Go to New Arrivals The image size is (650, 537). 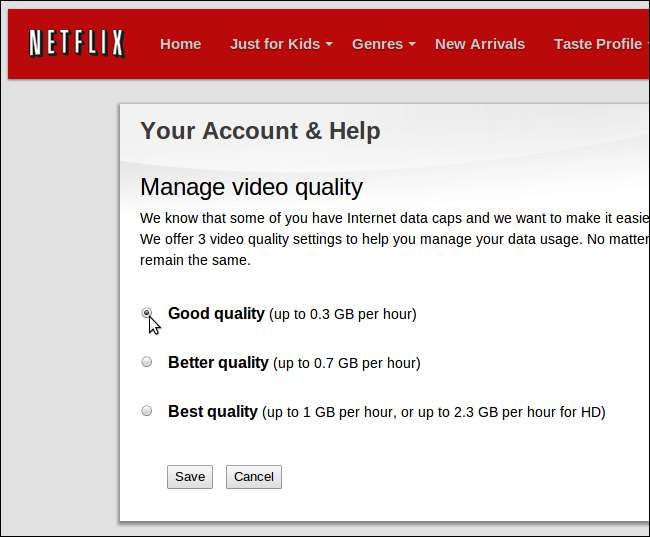(479, 44)
